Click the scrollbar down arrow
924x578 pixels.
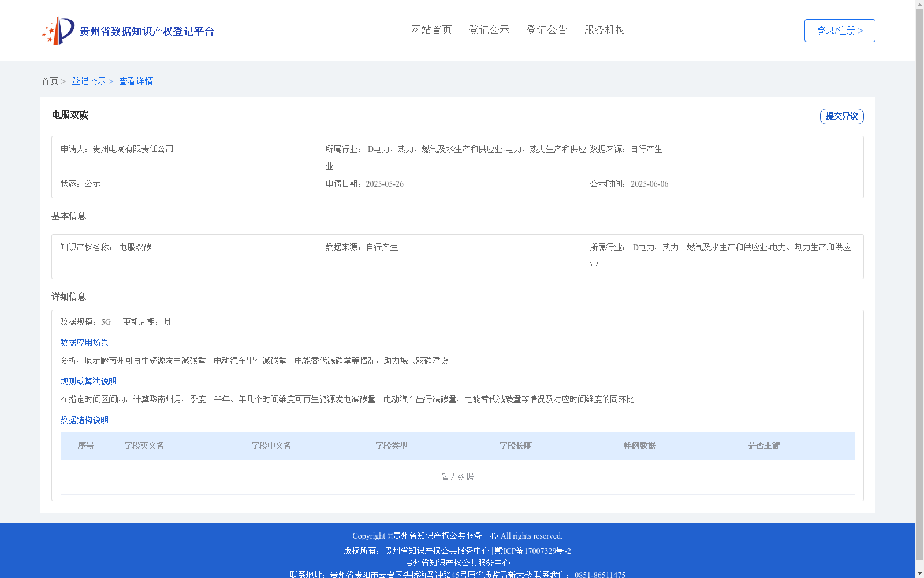pyautogui.click(x=919, y=573)
